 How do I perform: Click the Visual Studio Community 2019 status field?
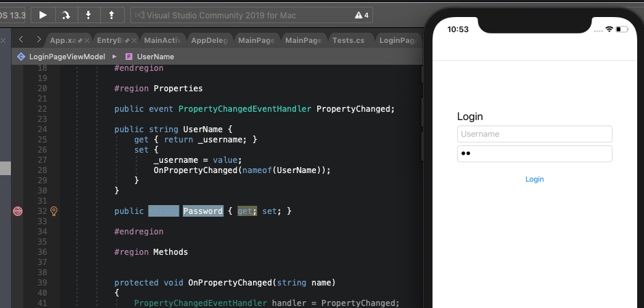(252, 16)
